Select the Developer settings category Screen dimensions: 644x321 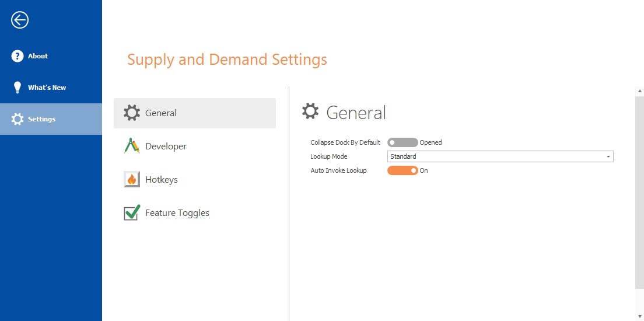point(195,146)
